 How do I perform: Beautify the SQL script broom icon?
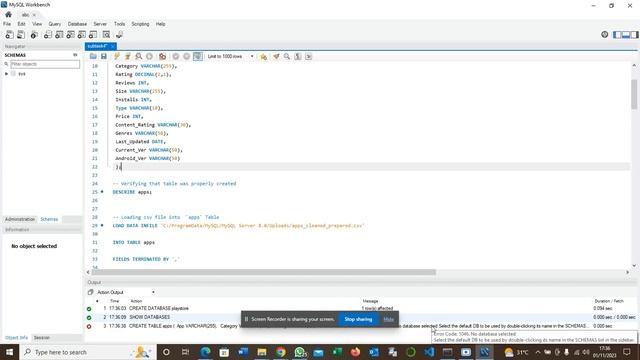[x=276, y=56]
